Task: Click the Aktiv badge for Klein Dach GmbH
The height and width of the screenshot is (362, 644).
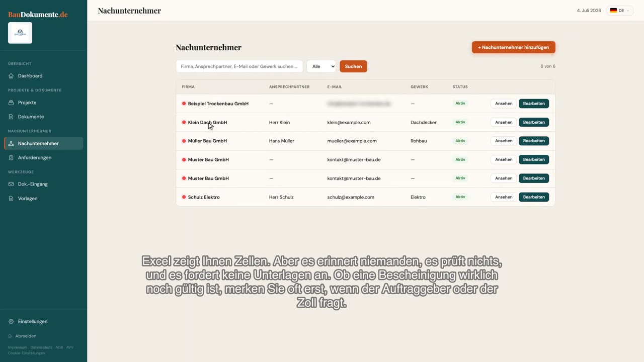Action: tap(460, 122)
